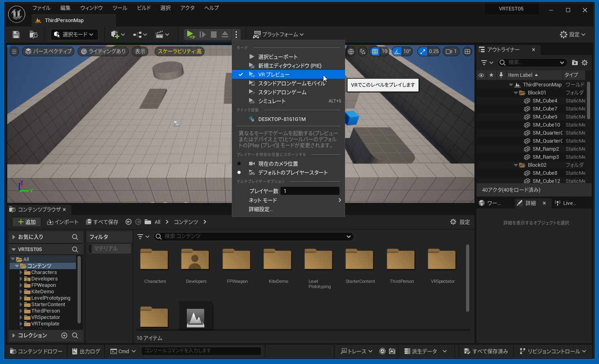Click the Stop play session icon
This screenshot has height=364, width=599.
pyautogui.click(x=214, y=35)
